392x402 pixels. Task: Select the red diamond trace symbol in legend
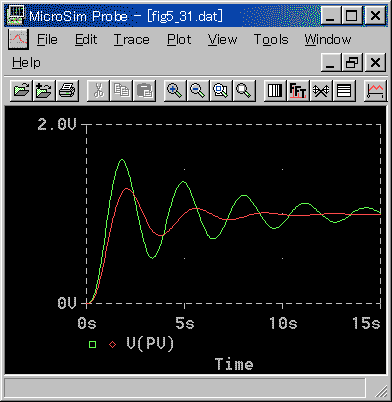[x=113, y=344]
